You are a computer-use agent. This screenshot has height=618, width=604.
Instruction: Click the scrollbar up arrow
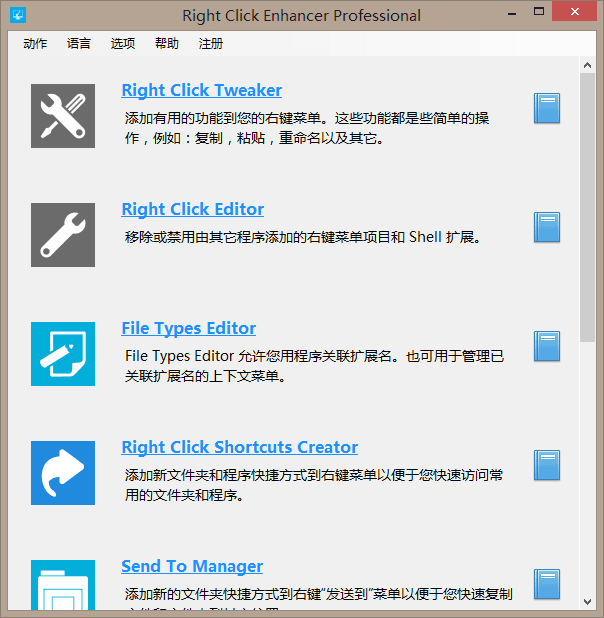(x=587, y=65)
